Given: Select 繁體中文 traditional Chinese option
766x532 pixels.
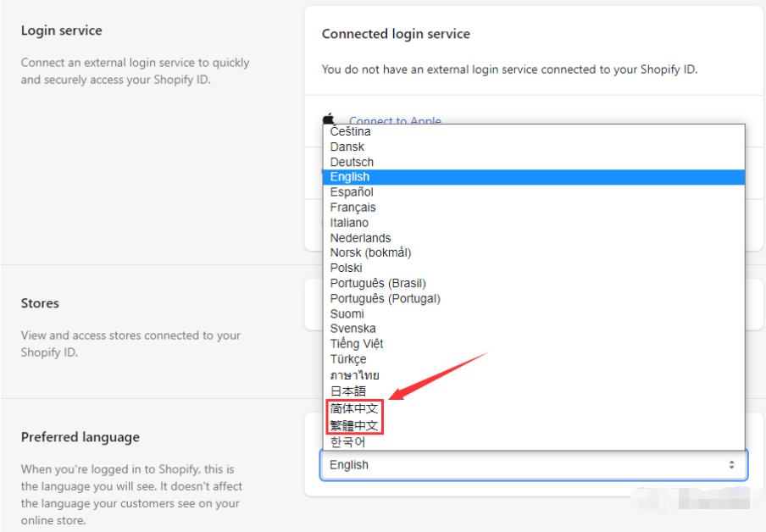Looking at the screenshot, I should [354, 425].
